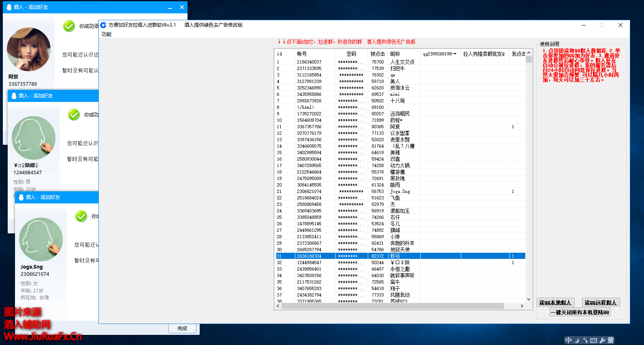
Task: Click the horizontal scrollbar left arrow
Action: click(x=278, y=306)
